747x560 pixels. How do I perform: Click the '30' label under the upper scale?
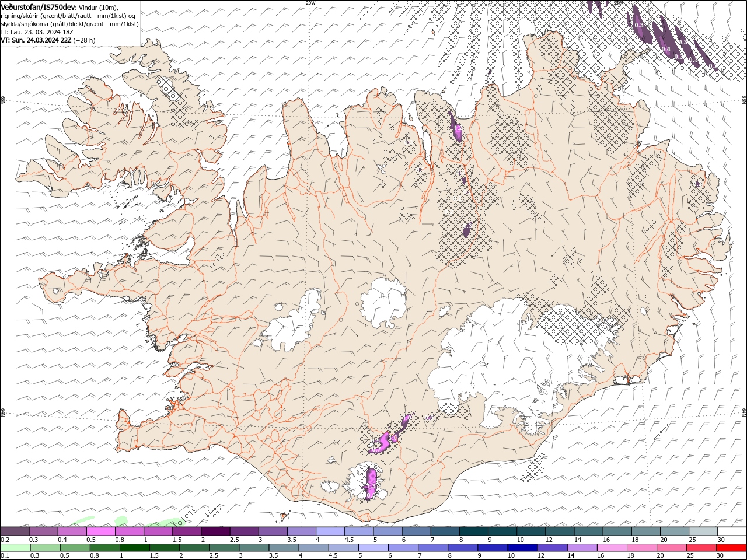(721, 540)
